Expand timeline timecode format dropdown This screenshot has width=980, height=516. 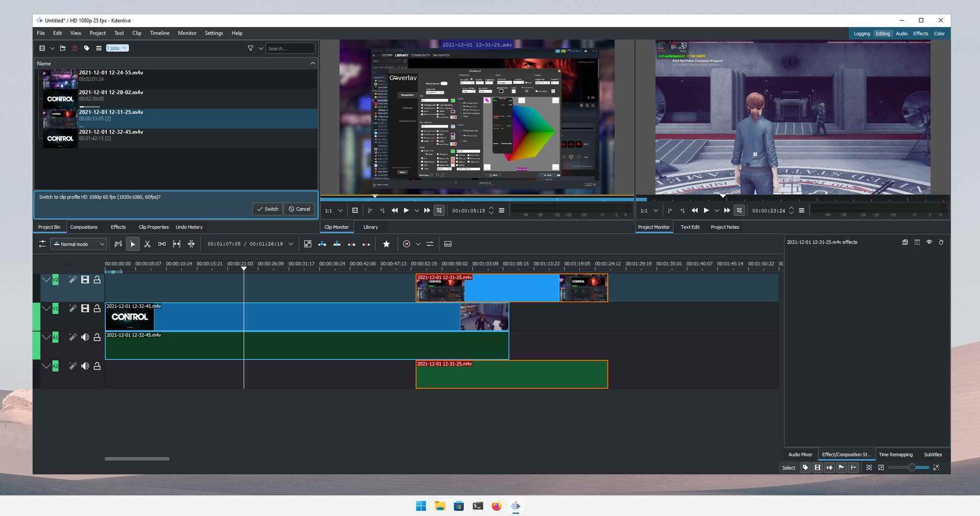(290, 244)
